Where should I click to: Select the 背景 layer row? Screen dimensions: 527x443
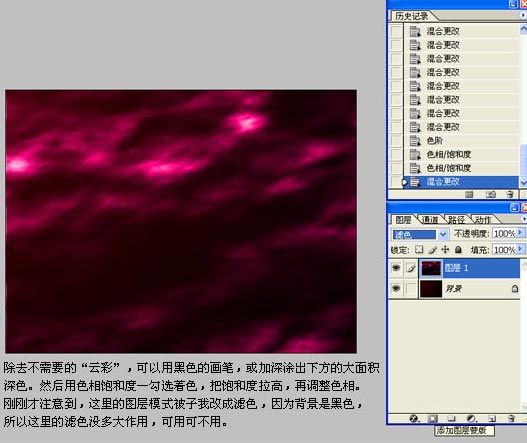point(469,288)
